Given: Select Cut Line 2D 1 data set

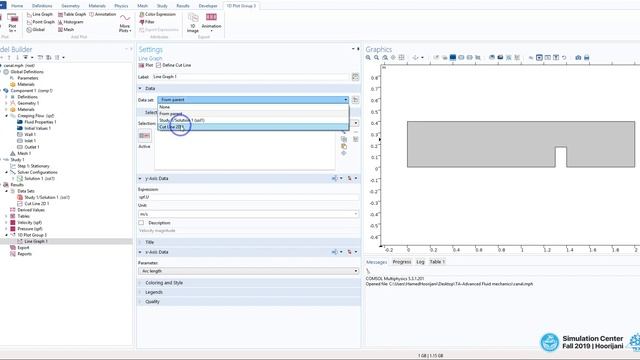Looking at the screenshot, I should tap(253, 127).
